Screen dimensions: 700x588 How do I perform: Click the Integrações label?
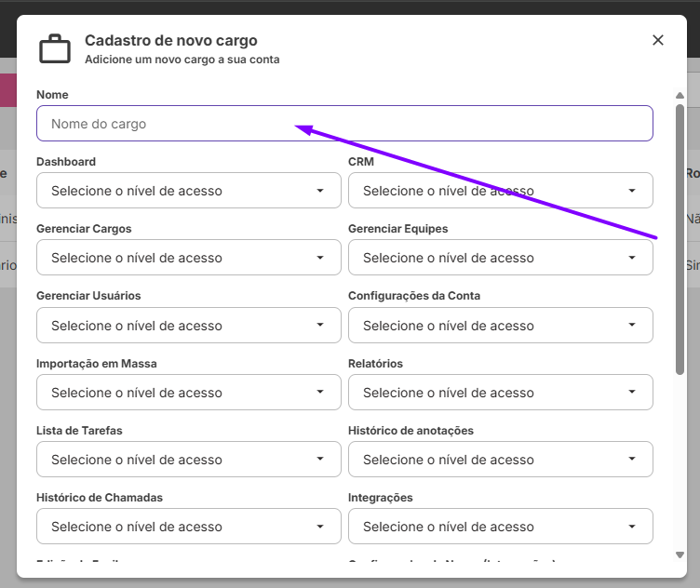click(381, 498)
